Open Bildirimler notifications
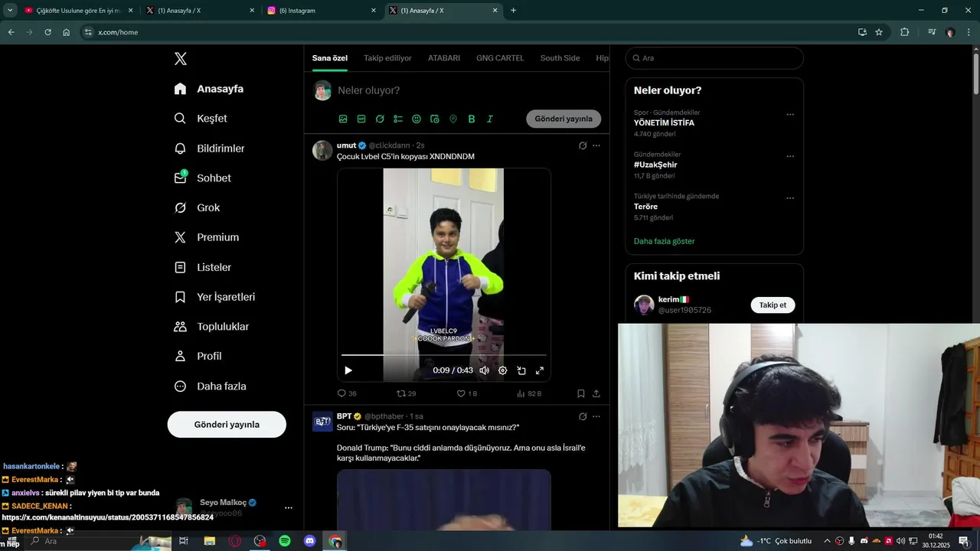Screen dimensions: 980x551 (x=209, y=148)
